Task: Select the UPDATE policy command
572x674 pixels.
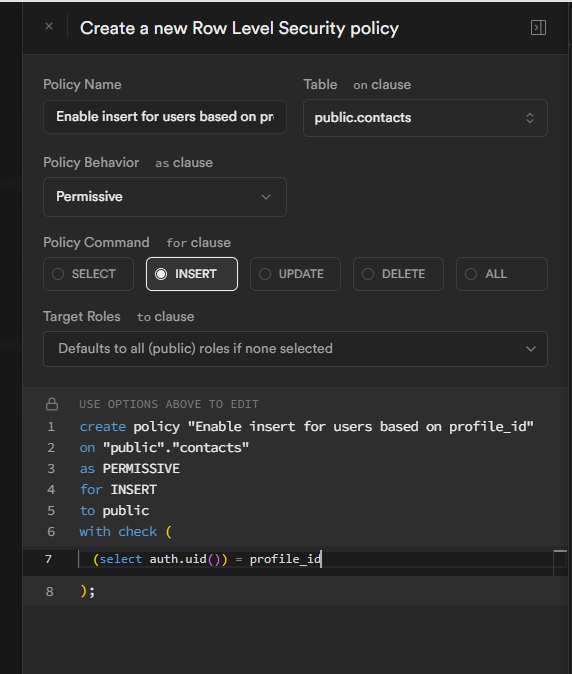Action: point(295,274)
